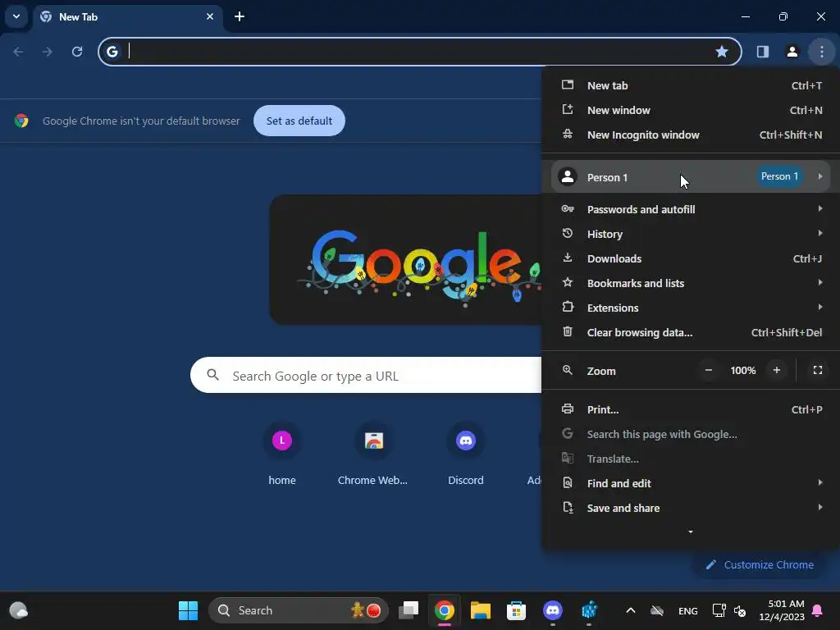Click Customize Chrome button
The width and height of the screenshot is (840, 630).
tap(760, 564)
